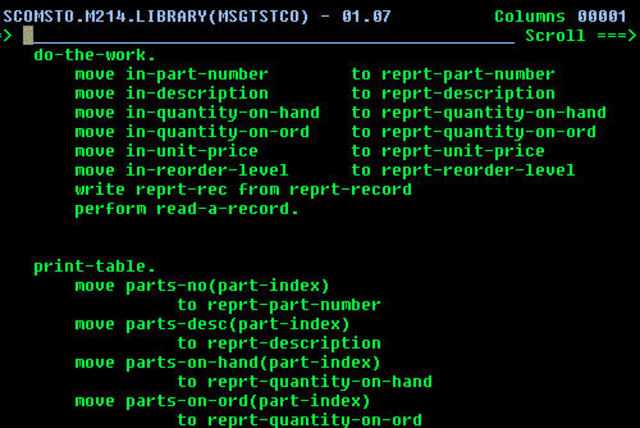Image resolution: width=640 pixels, height=428 pixels.
Task: Select the do-the-work. paragraph label
Action: click(94, 55)
